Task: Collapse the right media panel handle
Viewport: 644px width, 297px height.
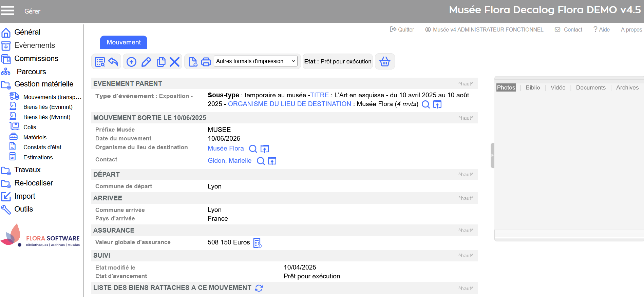Action: (492, 156)
